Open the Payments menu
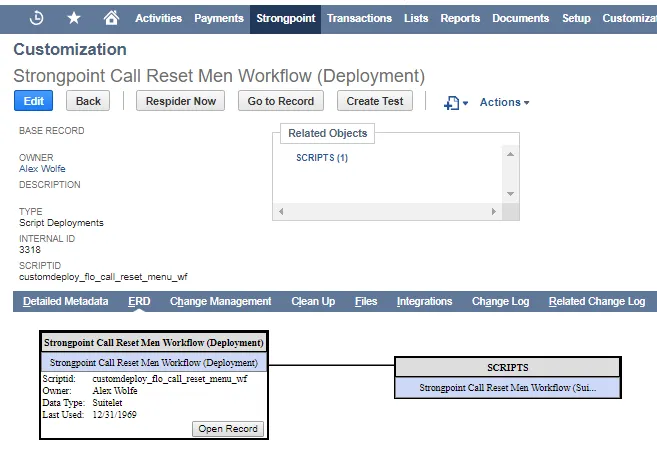The image size is (657, 452). [x=219, y=18]
